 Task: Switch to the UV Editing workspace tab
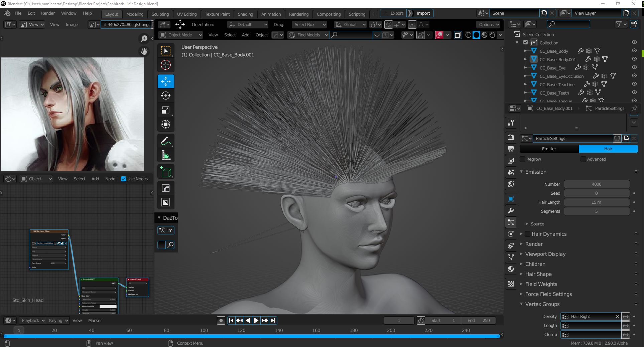tap(187, 14)
